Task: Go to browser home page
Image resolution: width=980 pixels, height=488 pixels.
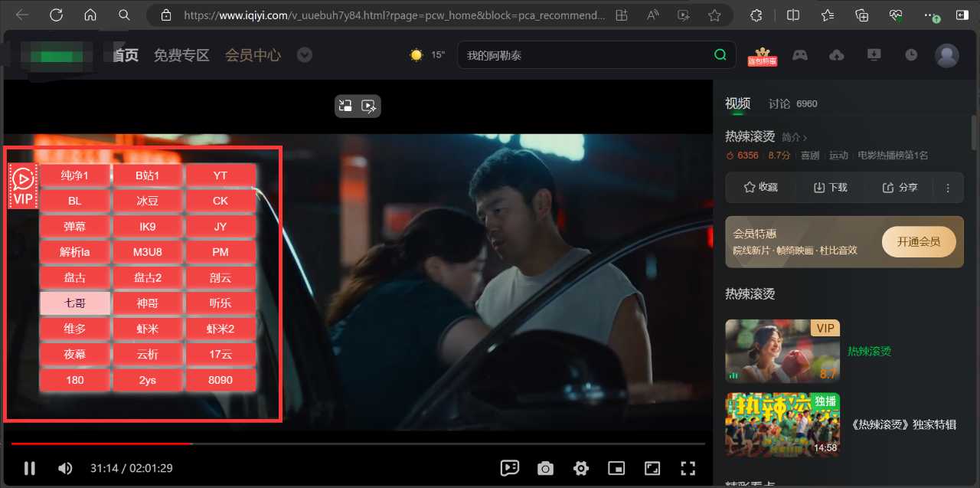Action: 90,15
